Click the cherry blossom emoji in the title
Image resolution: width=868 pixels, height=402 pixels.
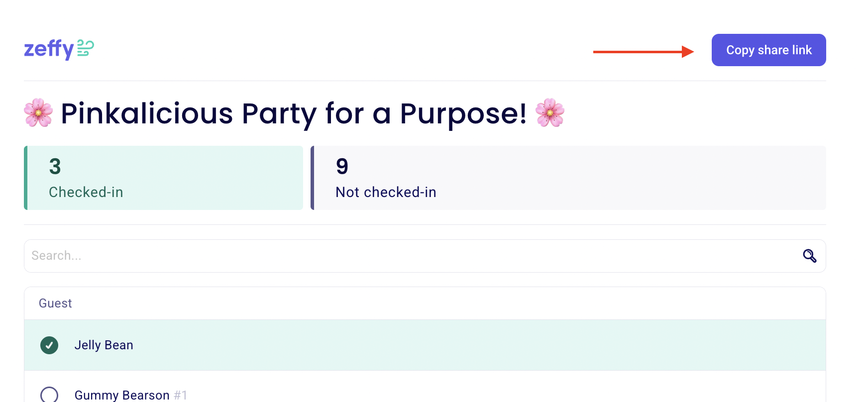pyautogui.click(x=38, y=113)
